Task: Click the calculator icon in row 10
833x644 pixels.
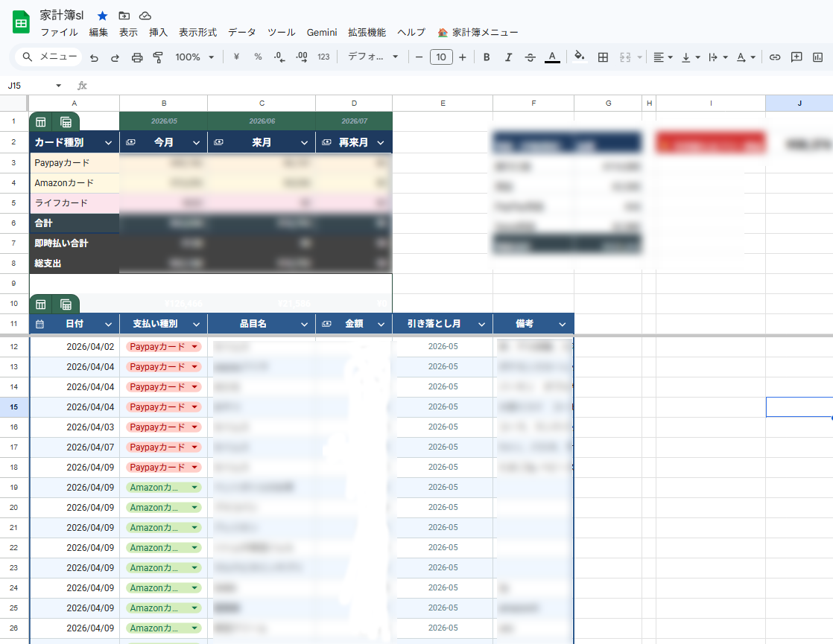Action: point(66,305)
